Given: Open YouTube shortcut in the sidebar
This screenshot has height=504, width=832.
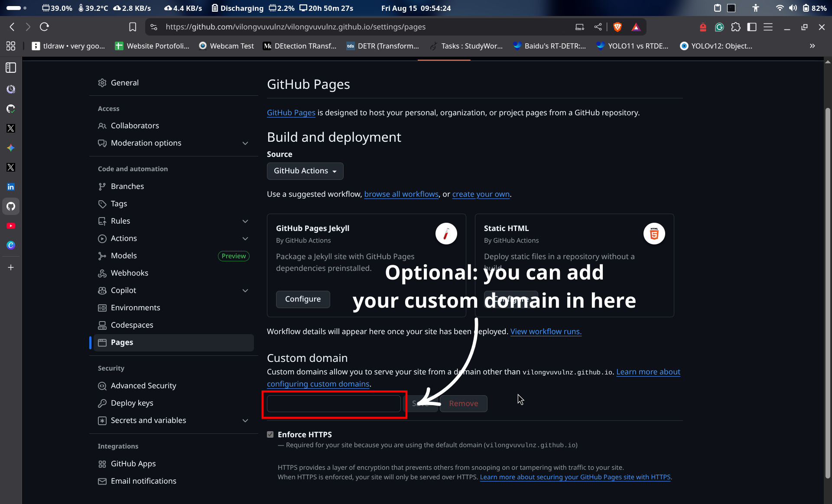Looking at the screenshot, I should (11, 226).
